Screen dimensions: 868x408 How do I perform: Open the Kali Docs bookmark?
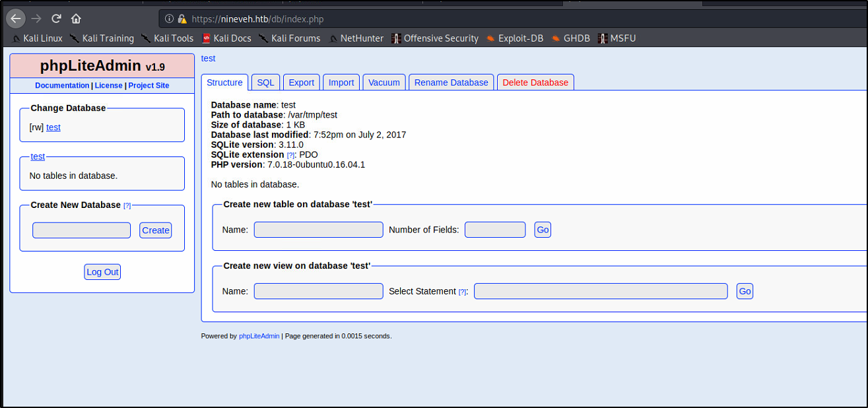[x=226, y=38]
